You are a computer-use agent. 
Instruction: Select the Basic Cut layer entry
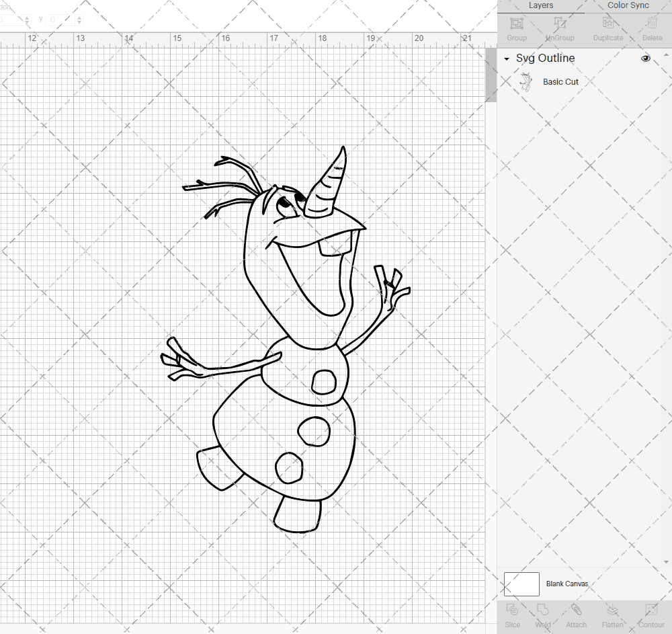click(x=560, y=81)
